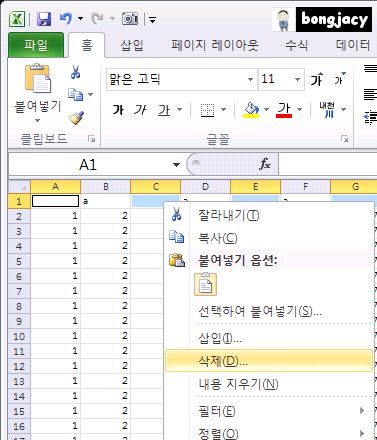
Task: Open the underline style dropdown arrow
Action: 180,109
